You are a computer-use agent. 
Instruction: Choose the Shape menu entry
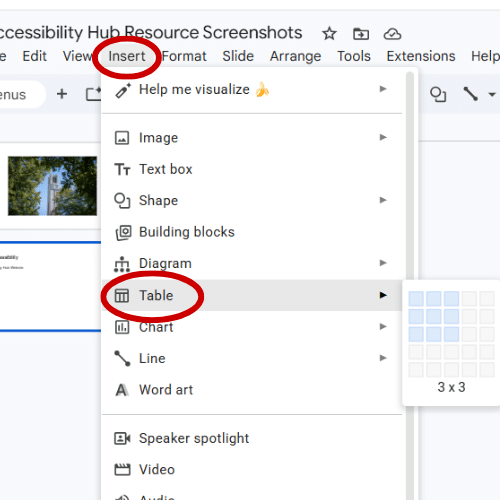pyautogui.click(x=252, y=200)
